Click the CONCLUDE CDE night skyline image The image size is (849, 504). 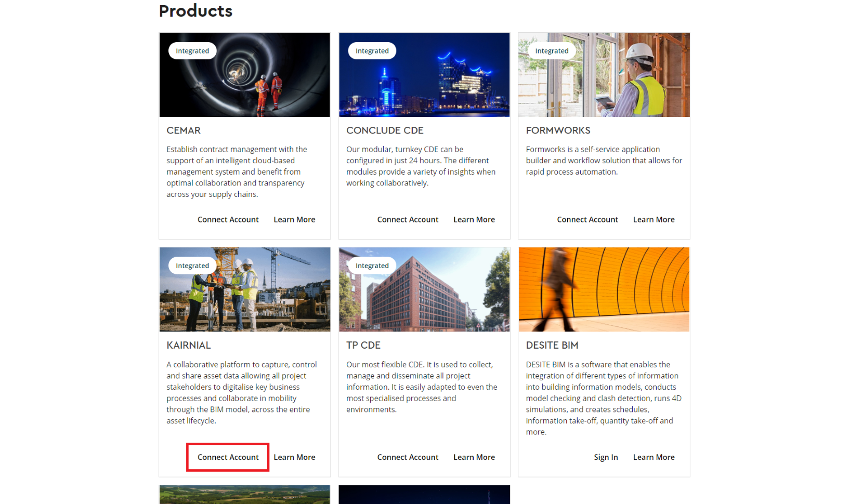(x=424, y=83)
